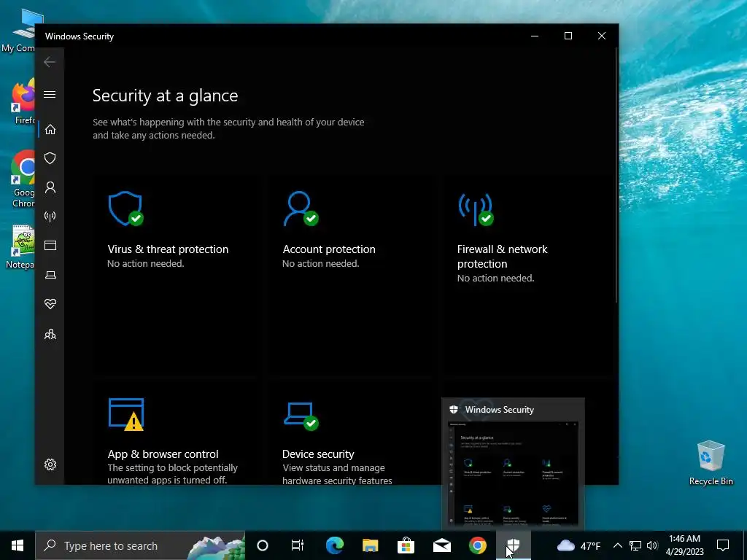The height and width of the screenshot is (560, 747).
Task: Open Firewall & network protection heading
Action: pos(502,256)
